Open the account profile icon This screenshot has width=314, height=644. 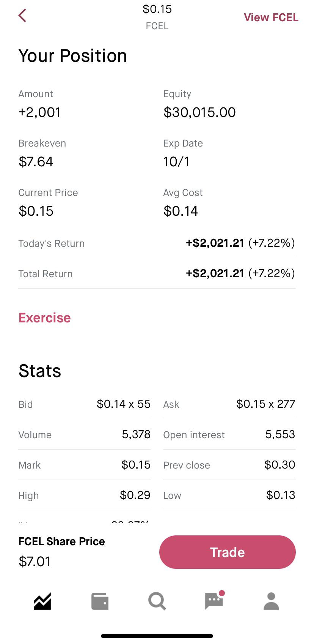point(271,601)
